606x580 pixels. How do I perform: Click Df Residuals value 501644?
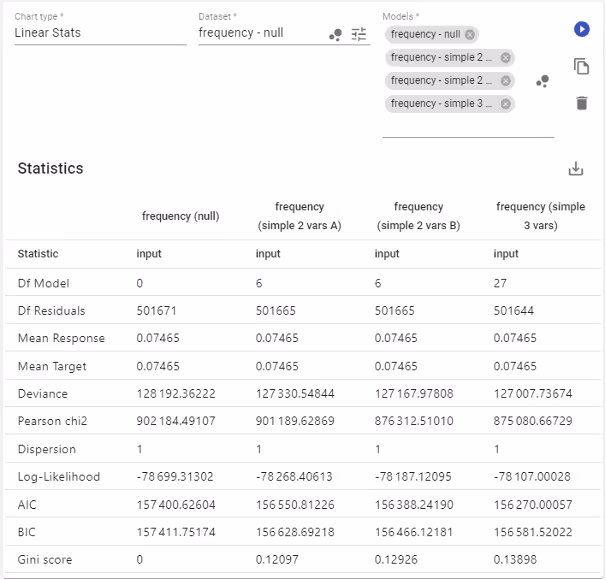pos(514,311)
